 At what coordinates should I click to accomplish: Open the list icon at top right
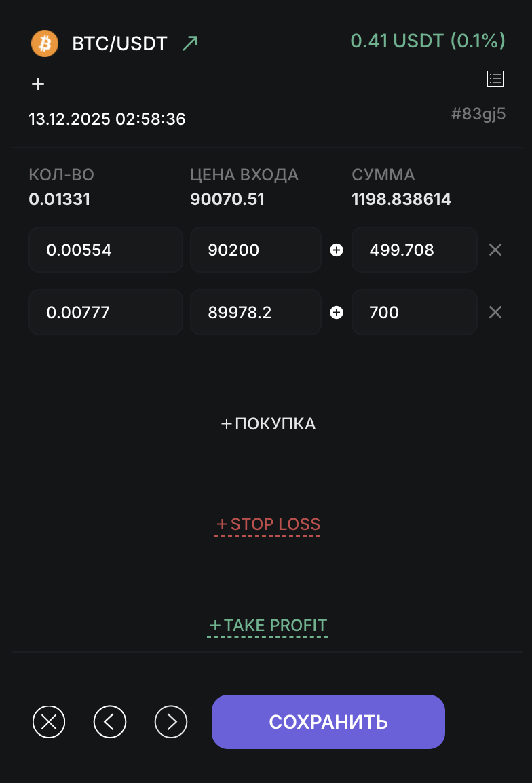click(x=495, y=79)
